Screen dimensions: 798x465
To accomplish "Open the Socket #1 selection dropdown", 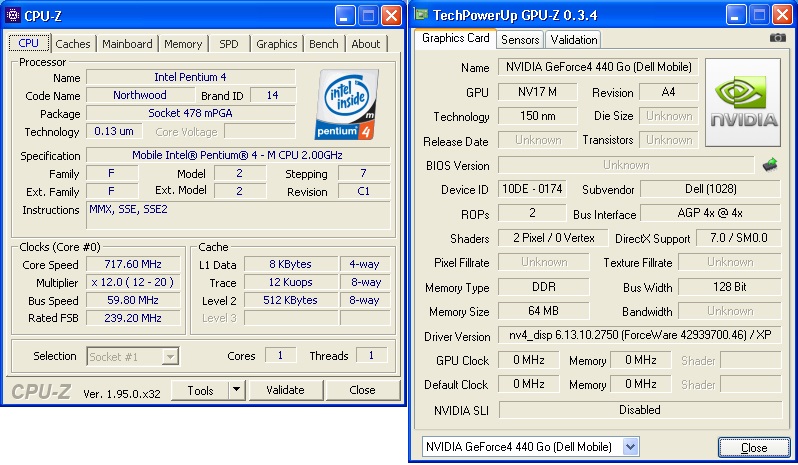I will tap(170, 357).
